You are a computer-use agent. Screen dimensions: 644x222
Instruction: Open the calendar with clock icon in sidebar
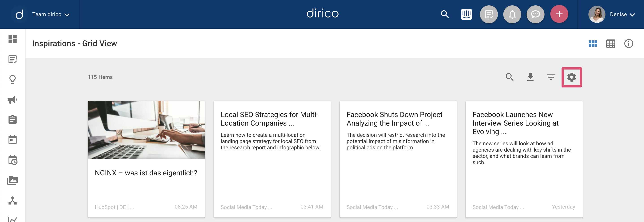(x=13, y=160)
